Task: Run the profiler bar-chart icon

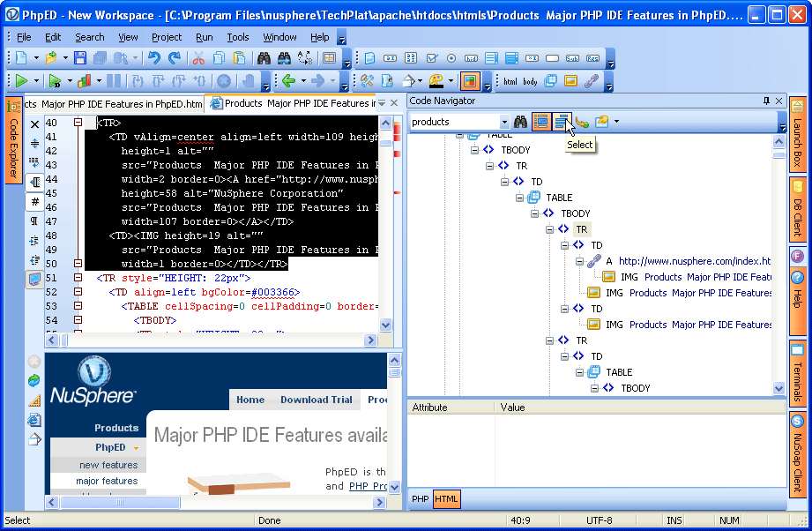Action: [x=84, y=81]
